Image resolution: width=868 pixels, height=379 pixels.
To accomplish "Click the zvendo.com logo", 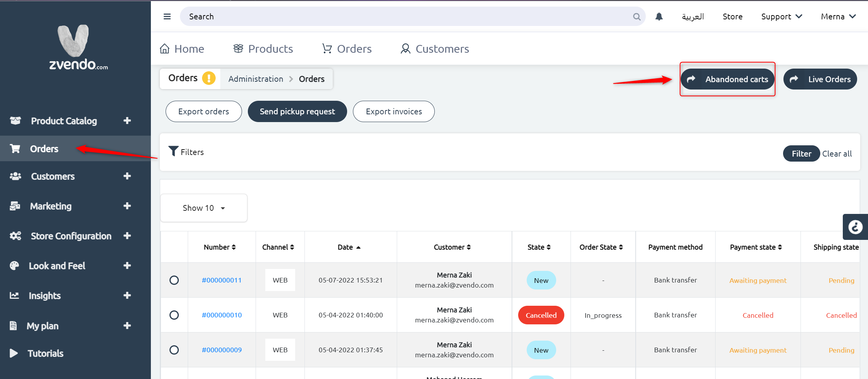I will click(x=78, y=47).
